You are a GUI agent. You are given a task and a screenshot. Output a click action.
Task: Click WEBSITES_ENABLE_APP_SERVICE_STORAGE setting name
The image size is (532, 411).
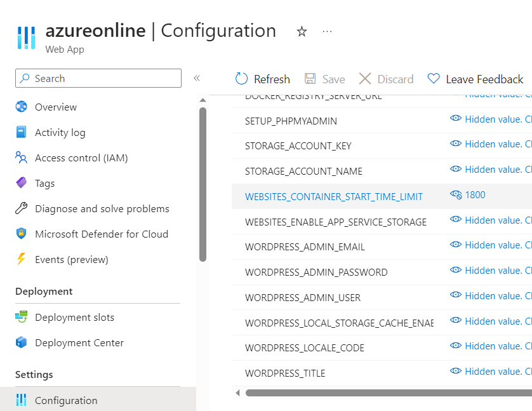pos(336,222)
